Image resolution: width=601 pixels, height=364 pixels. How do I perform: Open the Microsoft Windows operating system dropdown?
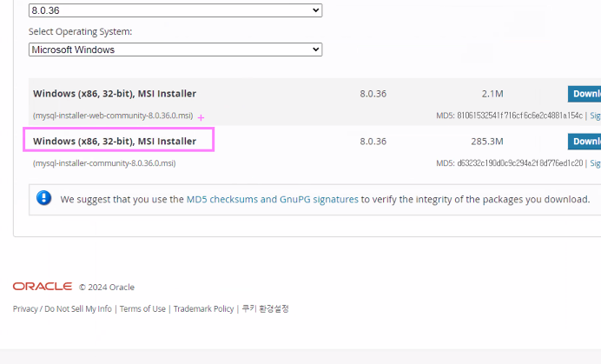click(x=175, y=50)
